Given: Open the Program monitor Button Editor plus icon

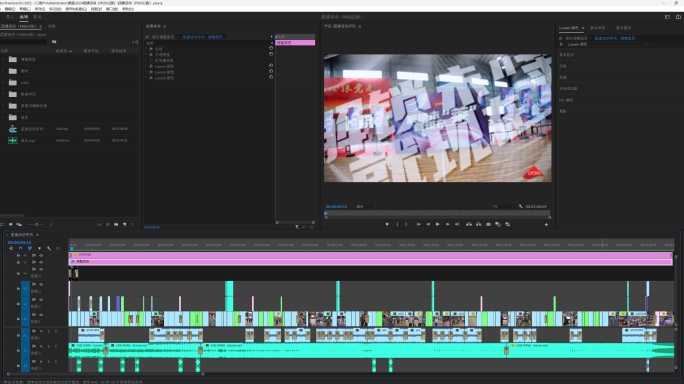Looking at the screenshot, I should (x=546, y=224).
